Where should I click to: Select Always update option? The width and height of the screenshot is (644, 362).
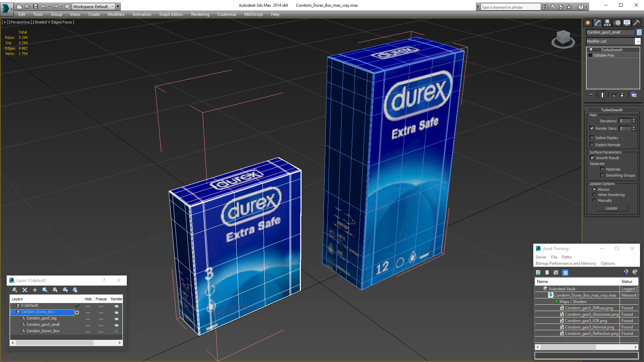point(594,189)
